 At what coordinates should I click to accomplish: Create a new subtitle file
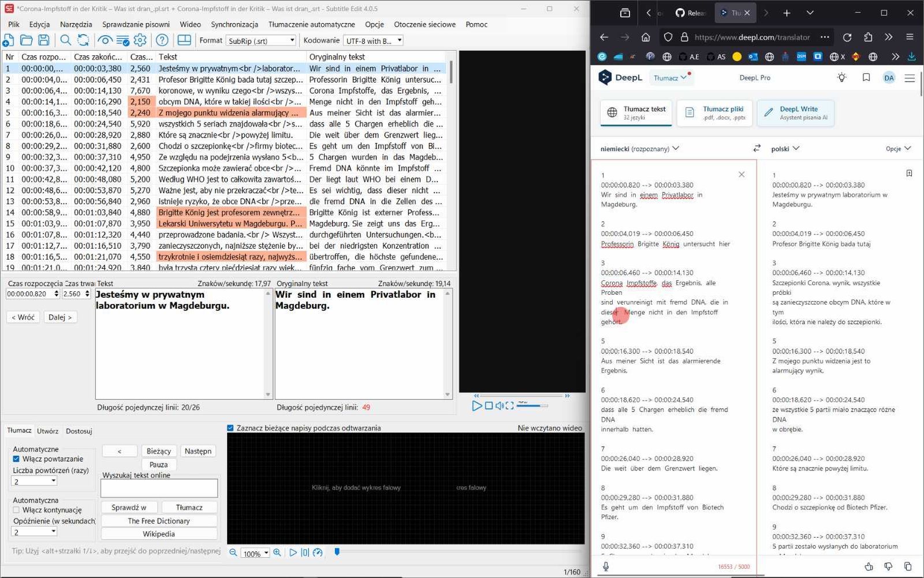tap(9, 40)
